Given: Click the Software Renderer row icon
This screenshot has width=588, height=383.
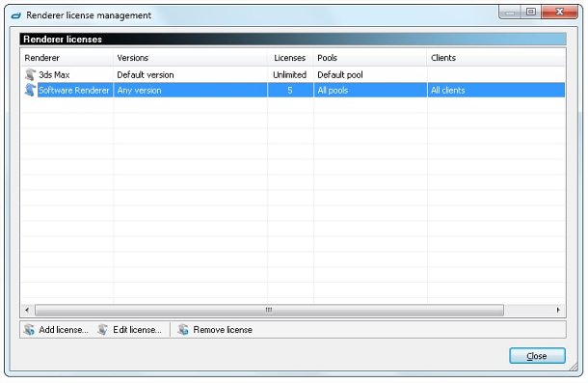Looking at the screenshot, I should coord(30,90).
